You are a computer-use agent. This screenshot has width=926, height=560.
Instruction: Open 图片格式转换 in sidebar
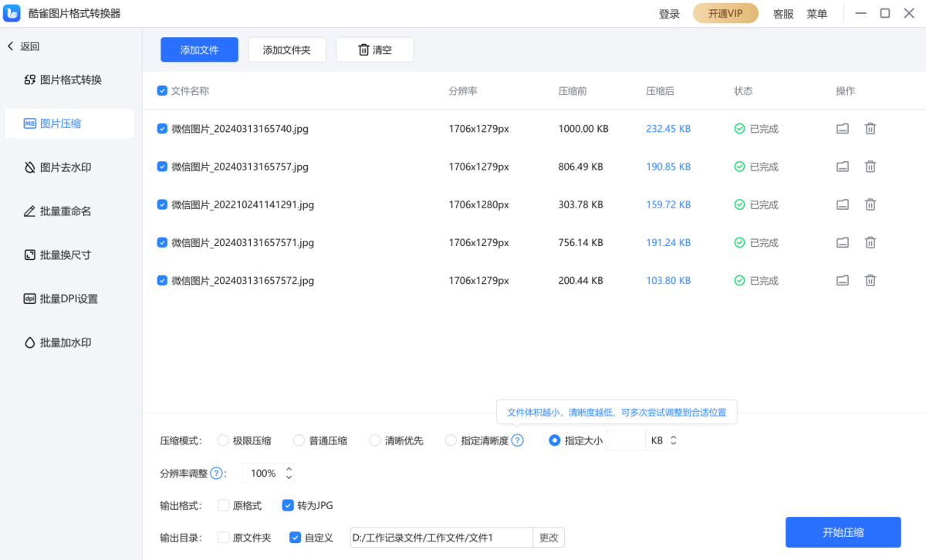(x=69, y=79)
